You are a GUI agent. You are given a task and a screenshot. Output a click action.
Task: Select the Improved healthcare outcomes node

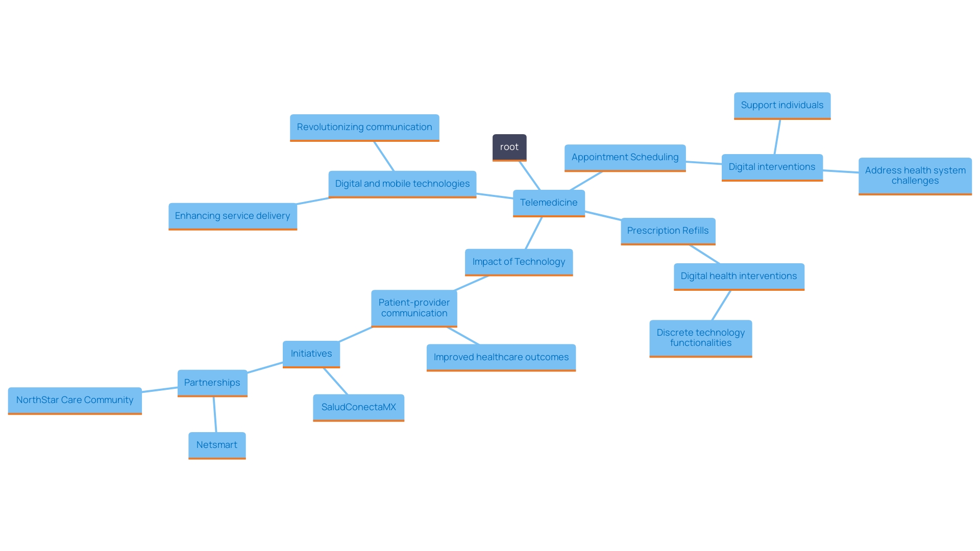coord(500,357)
